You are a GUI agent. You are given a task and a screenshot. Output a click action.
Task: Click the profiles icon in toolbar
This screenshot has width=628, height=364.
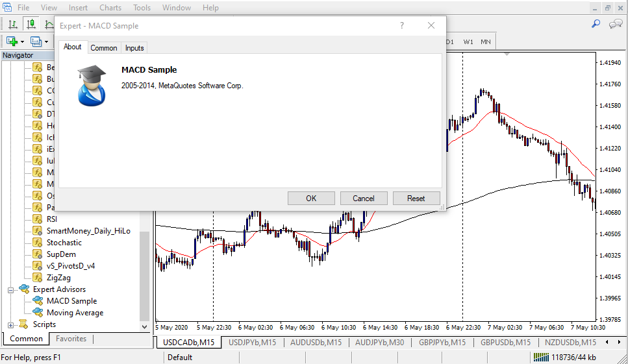(x=36, y=41)
